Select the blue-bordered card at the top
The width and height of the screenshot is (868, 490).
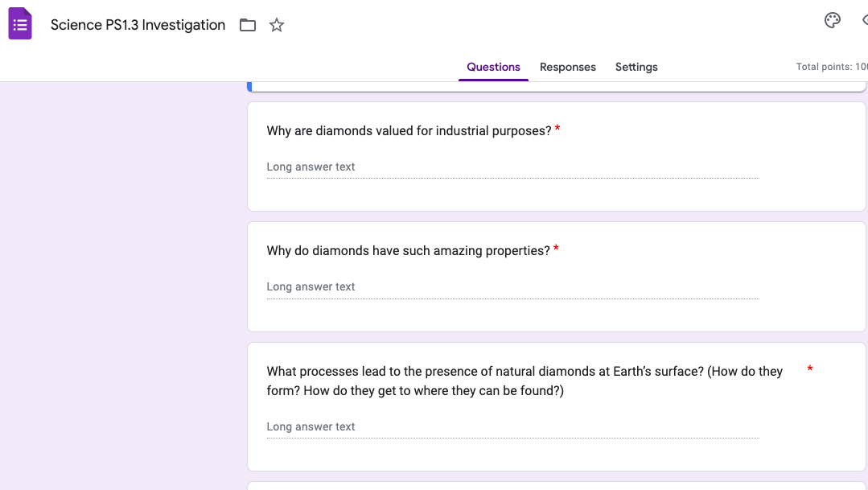[x=556, y=86]
